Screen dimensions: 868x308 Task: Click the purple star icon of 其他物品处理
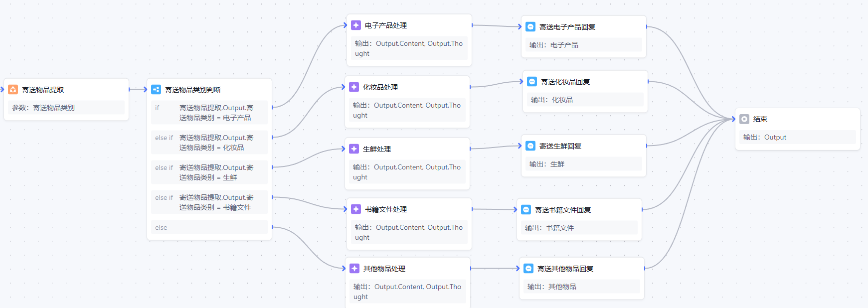(x=354, y=269)
